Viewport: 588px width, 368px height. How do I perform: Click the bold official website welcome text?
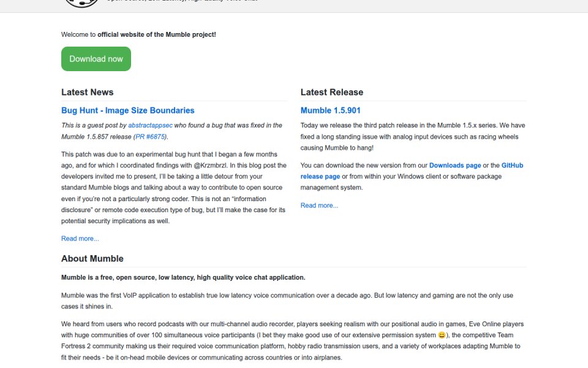(x=157, y=34)
